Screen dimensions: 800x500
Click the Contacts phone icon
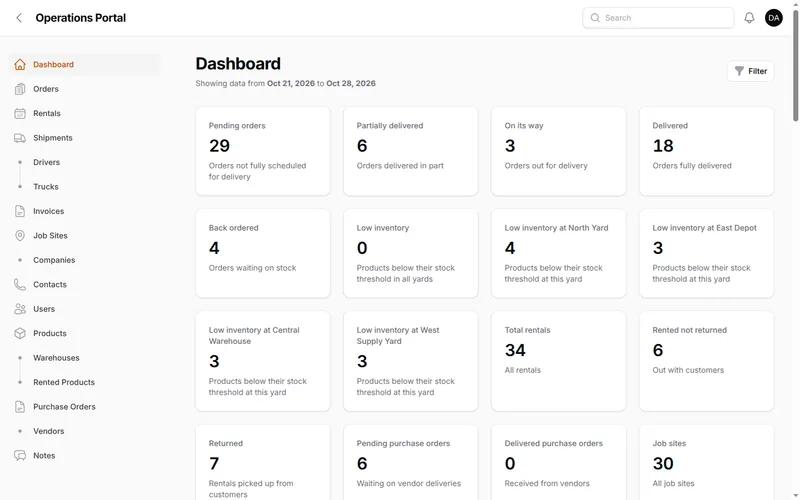(x=20, y=285)
